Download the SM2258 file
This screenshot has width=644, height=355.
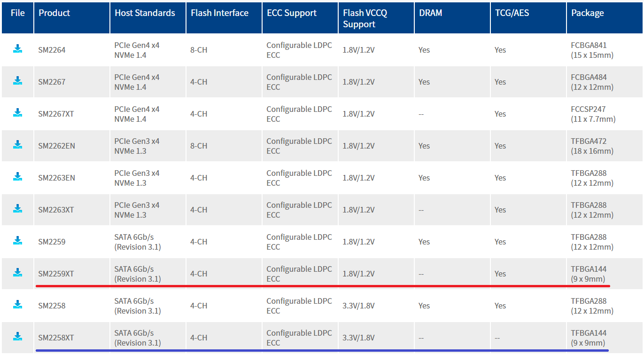17,304
